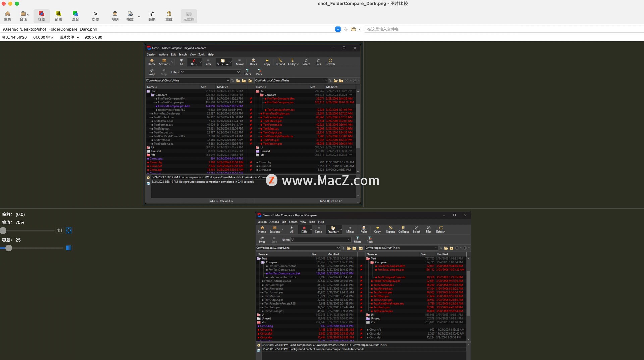Click the 格式 format icon
644x360 pixels.
(130, 16)
